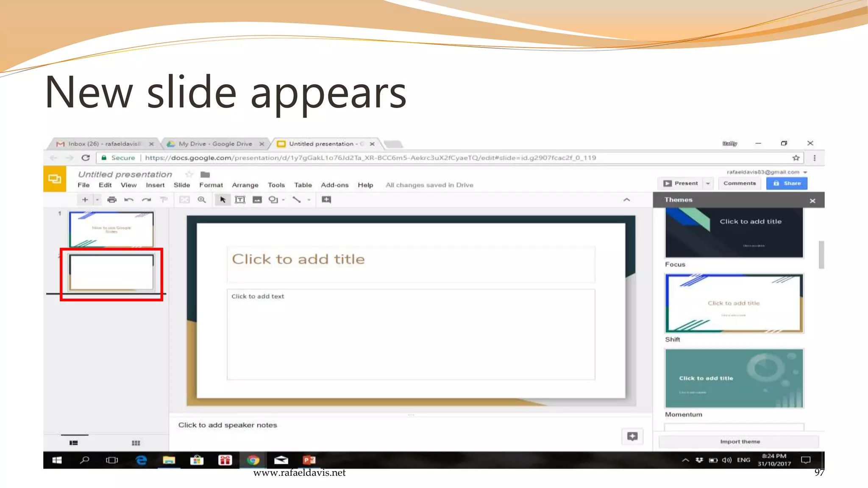The image size is (868, 488).
Task: Select the Zoom magnifier tool
Action: [x=202, y=200]
